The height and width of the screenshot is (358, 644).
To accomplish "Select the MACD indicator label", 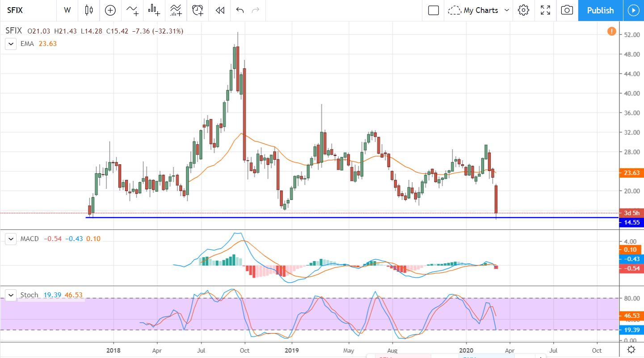I will coord(29,239).
